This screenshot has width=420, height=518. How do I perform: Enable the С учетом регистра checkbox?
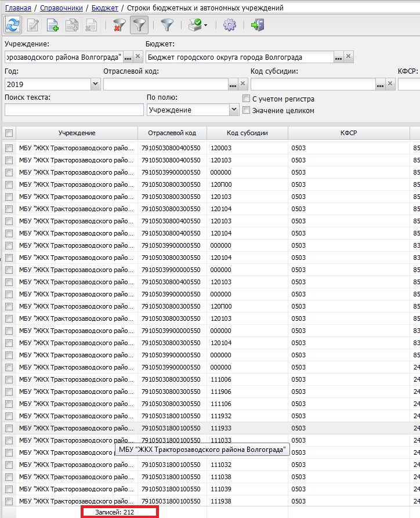pyautogui.click(x=246, y=99)
